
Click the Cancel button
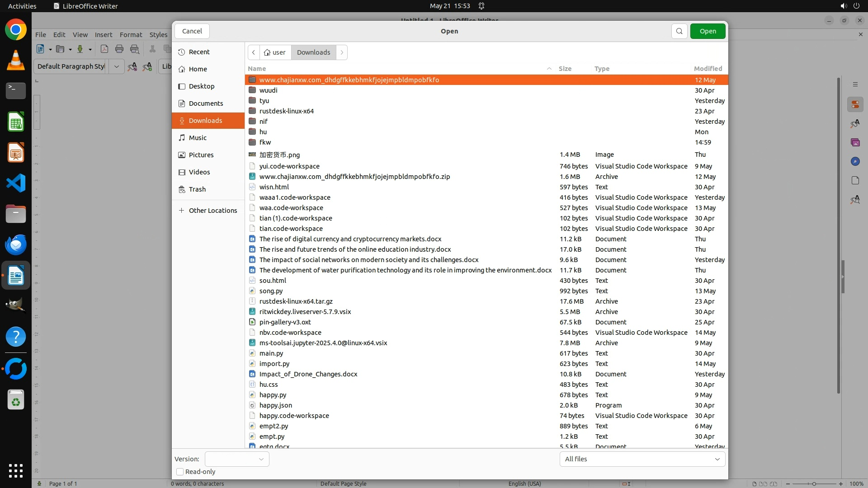[x=192, y=31]
